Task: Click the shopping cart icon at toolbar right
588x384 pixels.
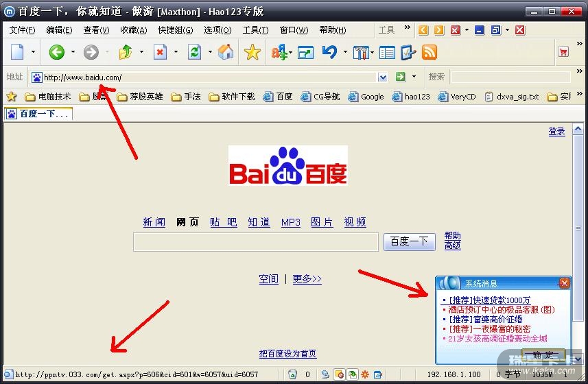Action: point(563,51)
